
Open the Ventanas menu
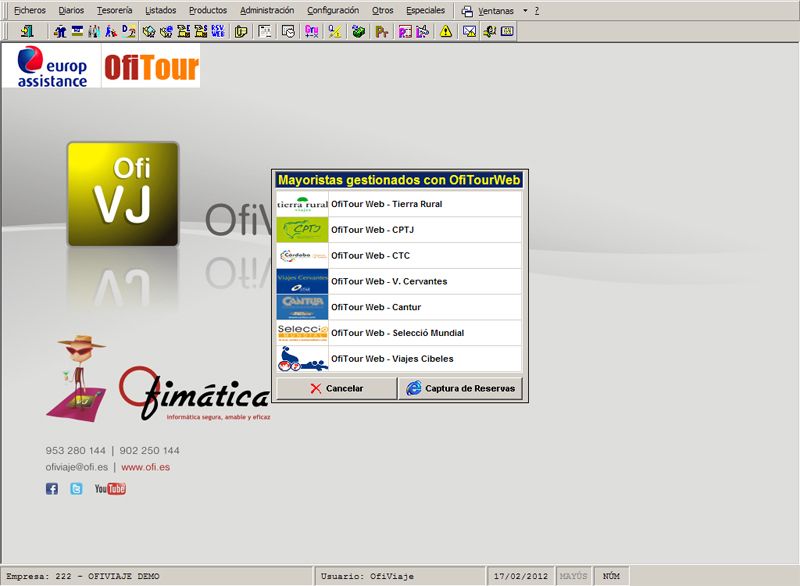click(487, 11)
